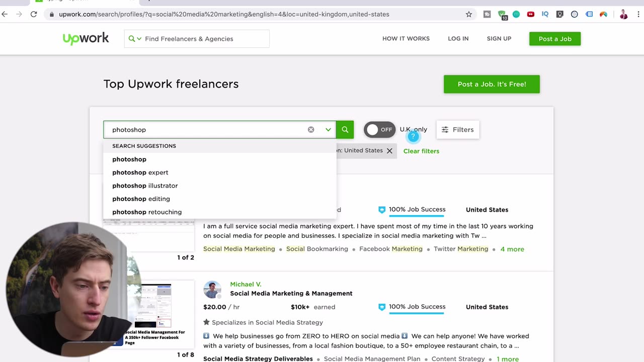Click Michael V. 100% Job Success badge

pos(412,307)
